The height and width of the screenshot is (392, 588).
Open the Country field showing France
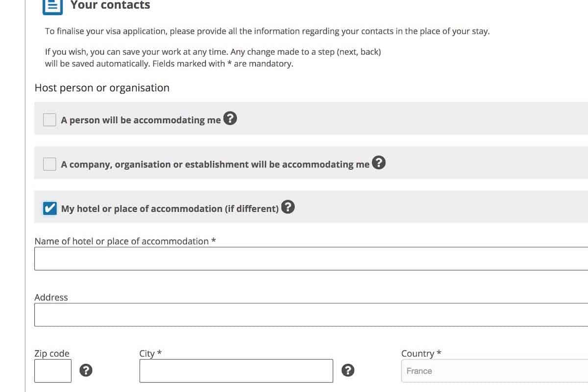[494, 371]
